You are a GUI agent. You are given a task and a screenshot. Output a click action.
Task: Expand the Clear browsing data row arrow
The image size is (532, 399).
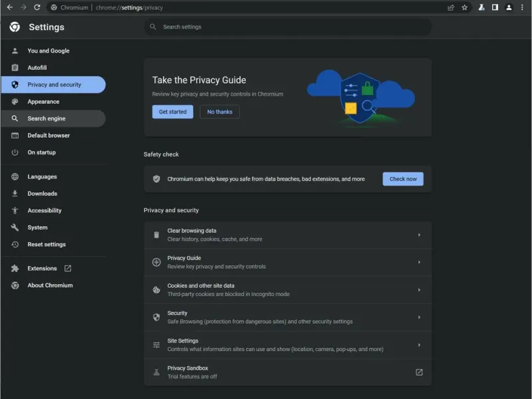pos(419,235)
